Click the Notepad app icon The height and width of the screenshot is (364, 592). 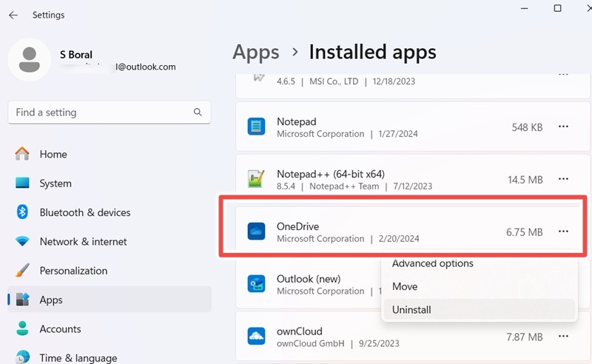pyautogui.click(x=256, y=127)
